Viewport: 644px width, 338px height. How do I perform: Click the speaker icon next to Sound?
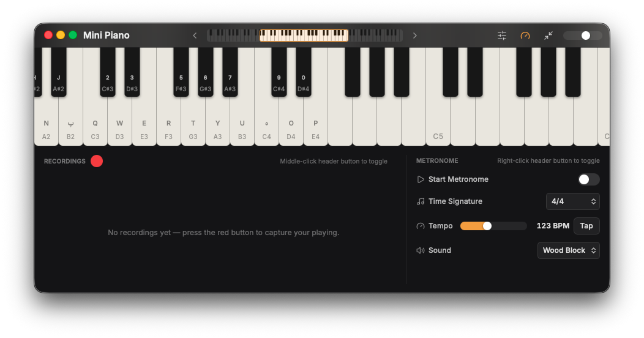(x=420, y=250)
